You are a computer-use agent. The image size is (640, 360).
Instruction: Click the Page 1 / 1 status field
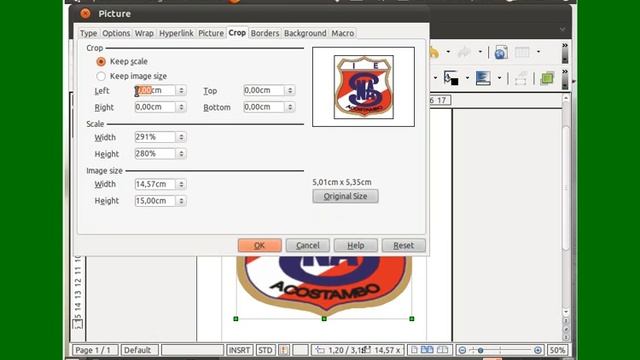(x=95, y=350)
